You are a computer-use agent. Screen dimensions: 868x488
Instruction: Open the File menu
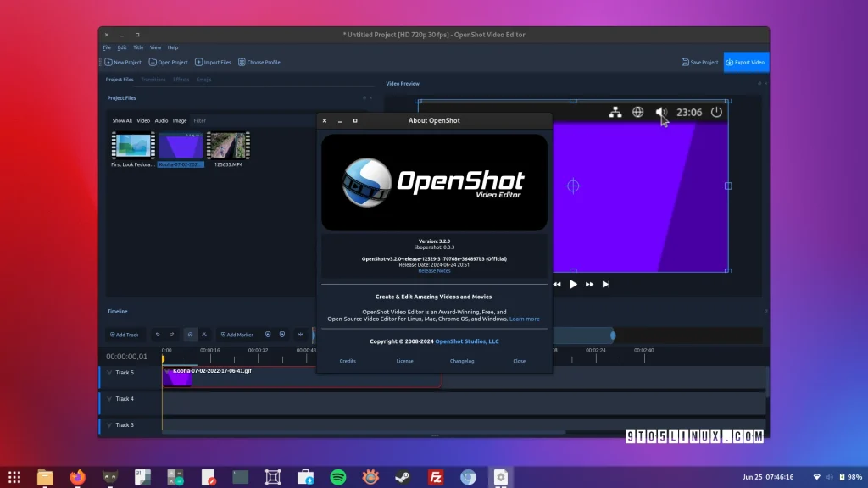coord(107,47)
